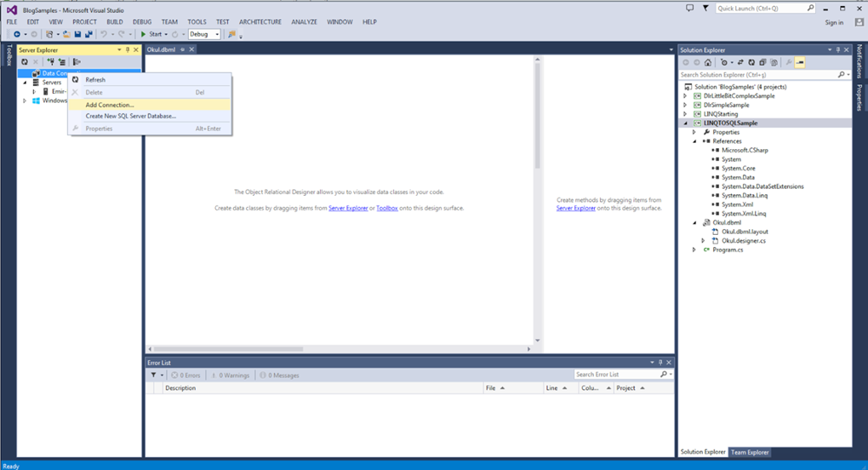Click Sync with Active Document icon
Screen dimensions: 868x470
click(x=740, y=62)
